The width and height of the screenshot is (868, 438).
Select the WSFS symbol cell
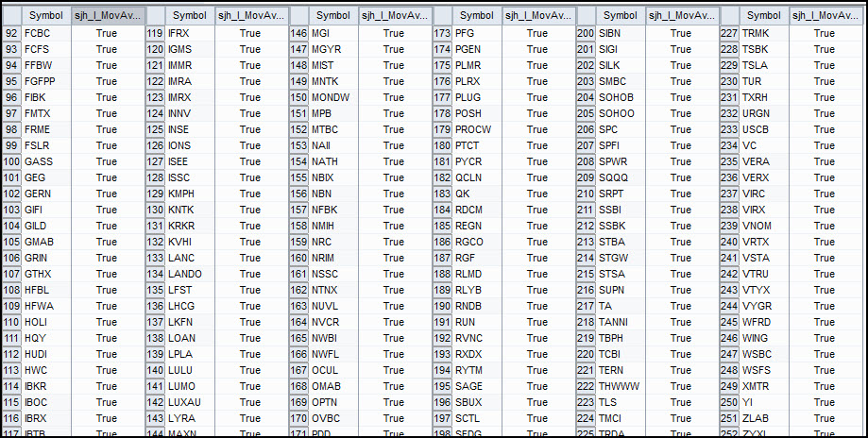point(764,370)
